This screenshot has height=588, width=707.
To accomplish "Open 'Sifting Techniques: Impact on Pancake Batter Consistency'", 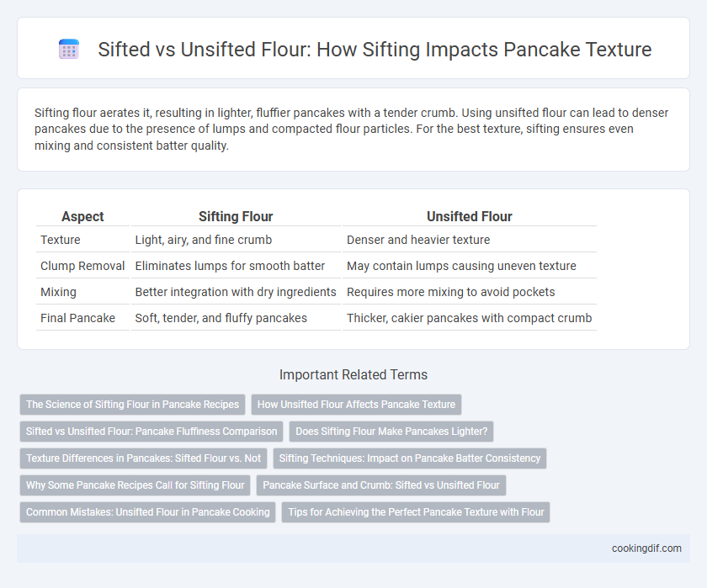I will click(x=410, y=458).
